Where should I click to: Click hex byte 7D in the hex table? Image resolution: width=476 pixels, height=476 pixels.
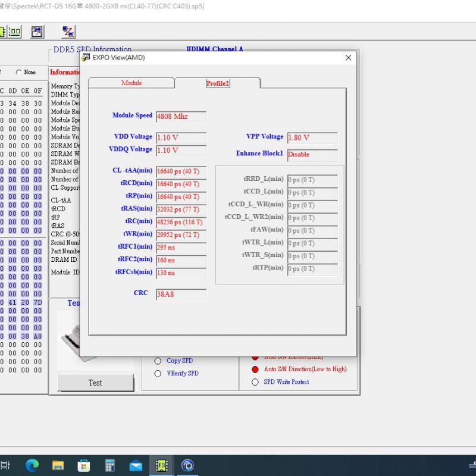click(37, 303)
